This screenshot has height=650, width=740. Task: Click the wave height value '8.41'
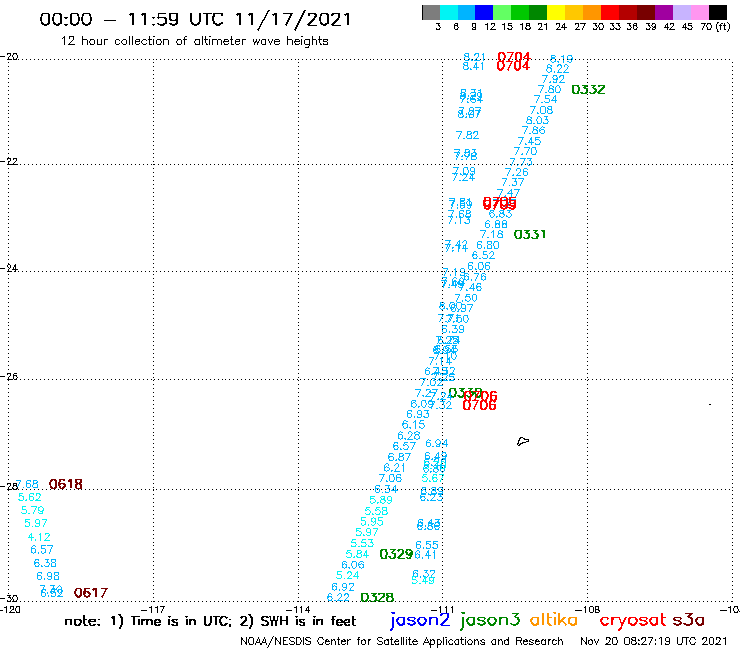(x=473, y=66)
